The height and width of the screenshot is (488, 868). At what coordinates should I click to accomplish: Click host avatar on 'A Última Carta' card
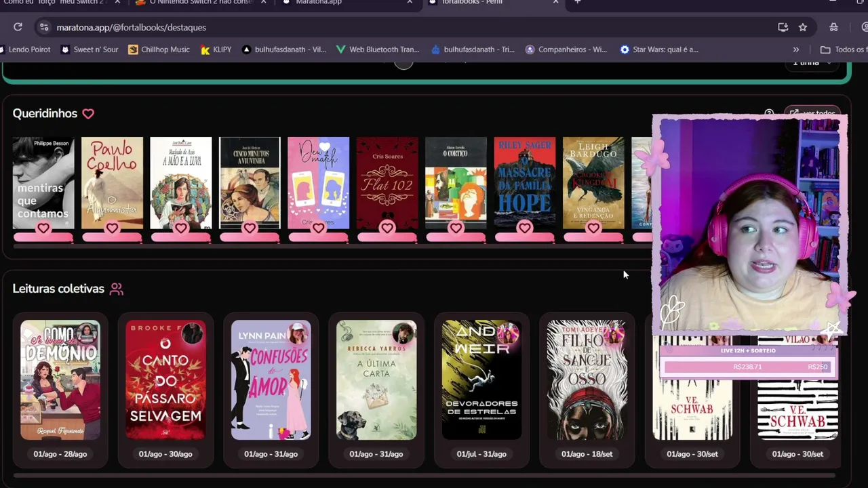tap(403, 333)
